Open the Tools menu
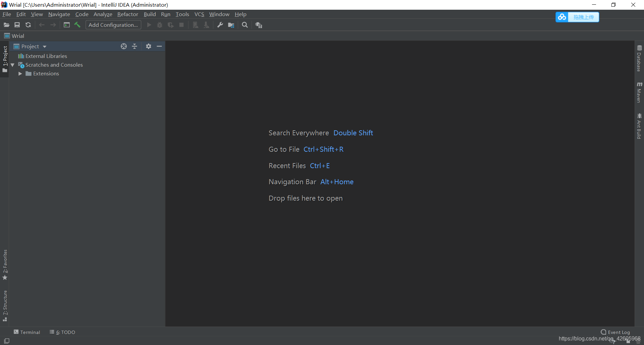Screen dimensions: 644x345 [182, 14]
